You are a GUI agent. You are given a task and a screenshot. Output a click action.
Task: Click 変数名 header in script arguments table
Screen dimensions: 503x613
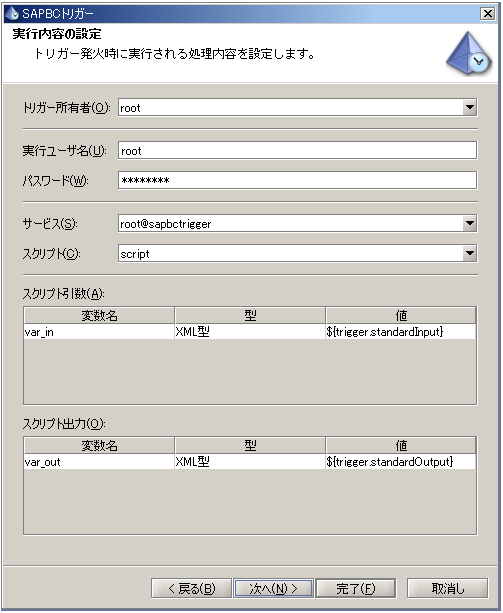[x=99, y=315]
